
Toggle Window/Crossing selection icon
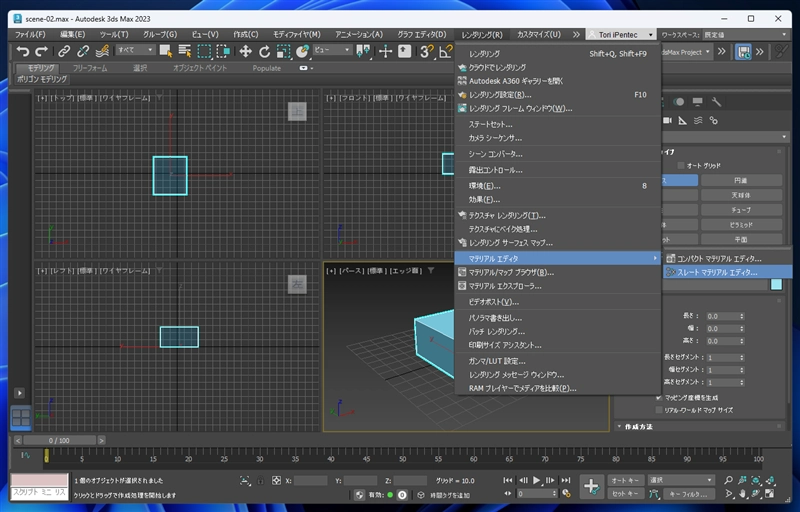(x=223, y=51)
